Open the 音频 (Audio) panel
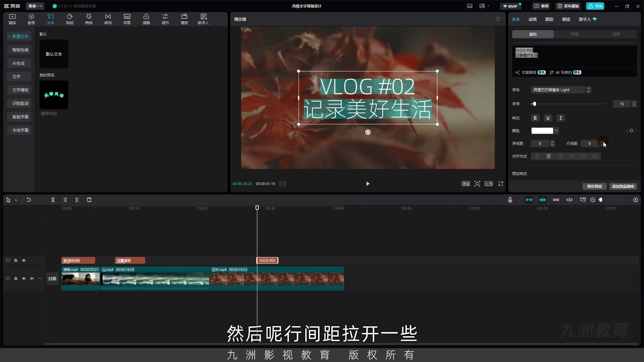Image resolution: width=644 pixels, height=362 pixels. tap(31, 19)
